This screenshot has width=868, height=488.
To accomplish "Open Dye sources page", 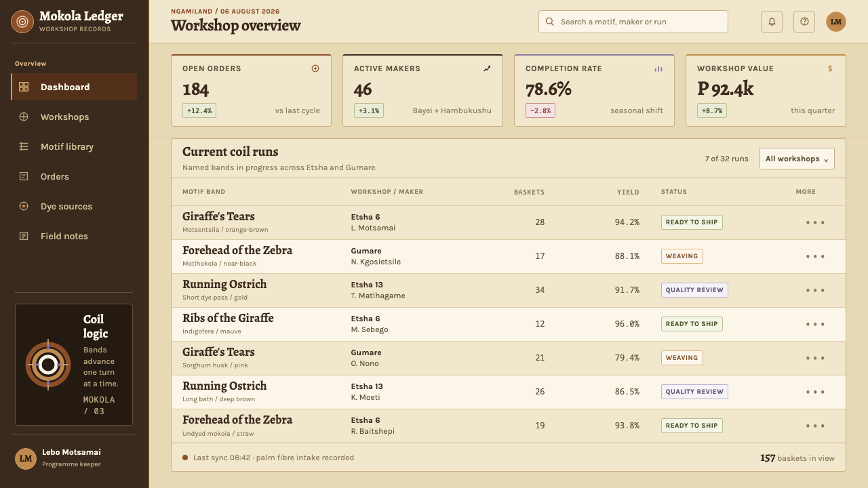I will [x=74, y=206].
